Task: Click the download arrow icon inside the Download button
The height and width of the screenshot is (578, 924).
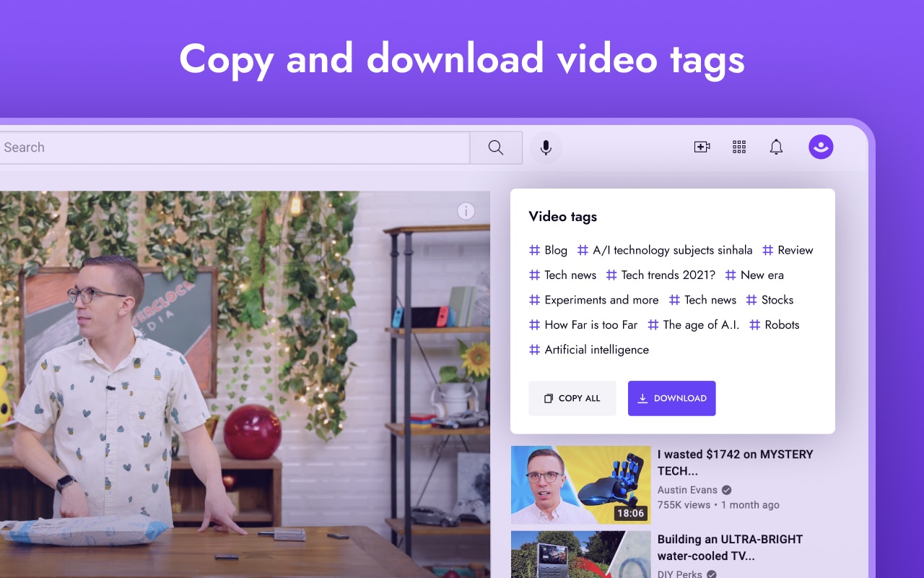Action: coord(643,398)
